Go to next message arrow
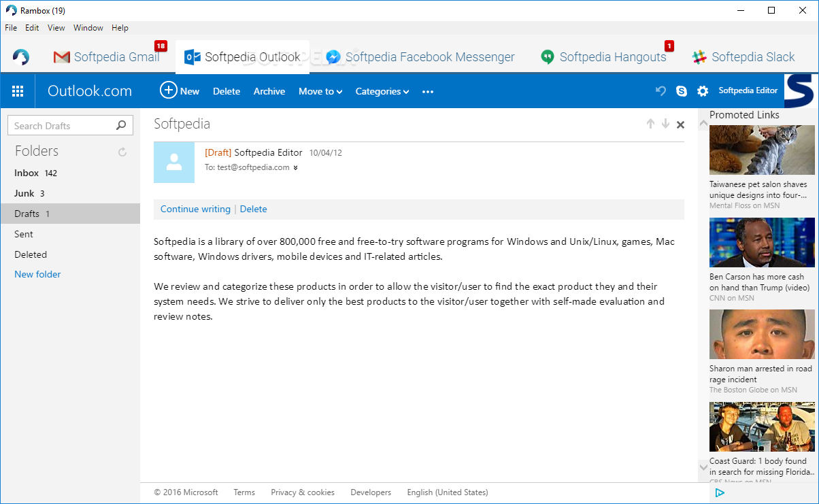Screen dimensions: 819x504 pos(665,124)
